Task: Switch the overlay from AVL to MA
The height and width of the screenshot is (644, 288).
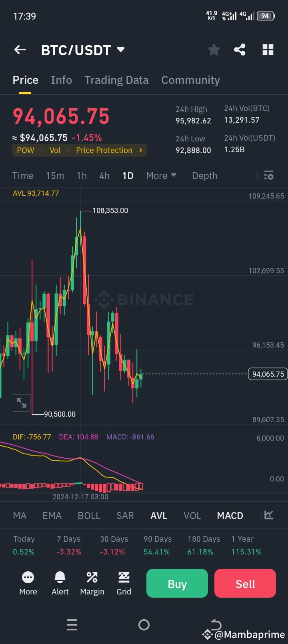Action: coord(20,515)
